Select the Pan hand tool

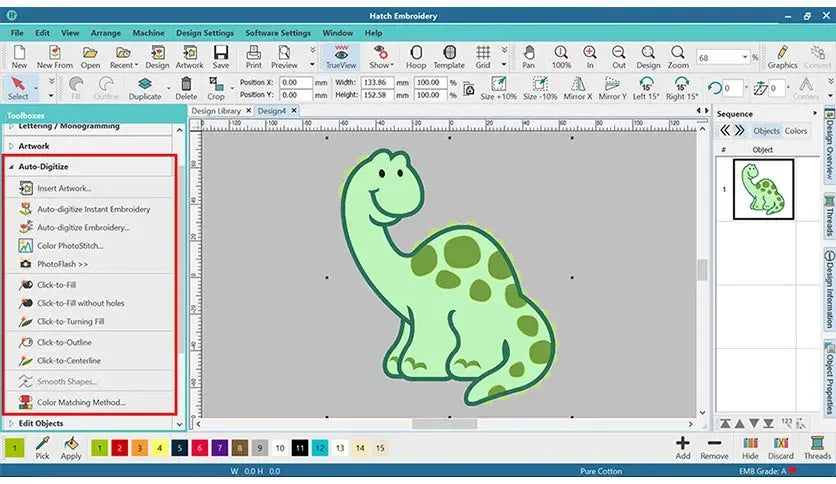coord(528,52)
